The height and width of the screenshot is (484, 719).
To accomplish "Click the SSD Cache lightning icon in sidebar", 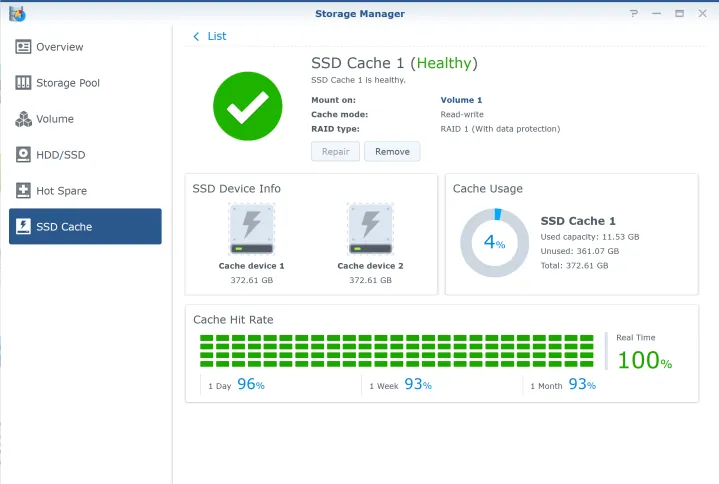I will pos(23,226).
